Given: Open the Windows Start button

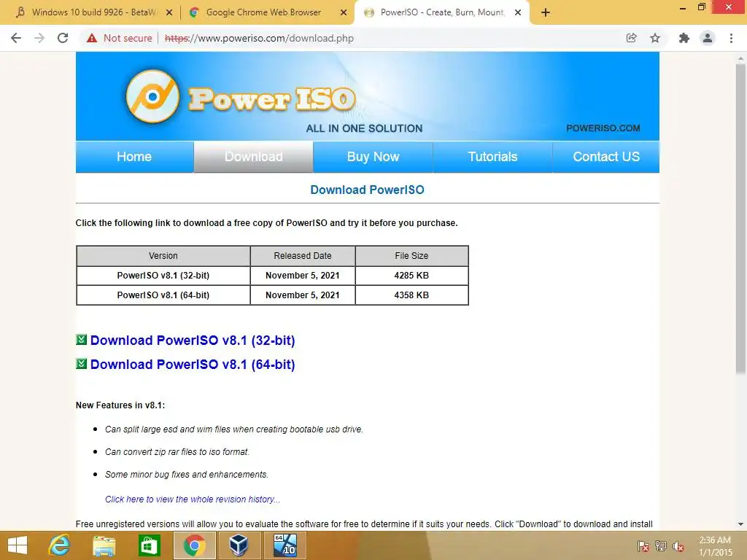Looking at the screenshot, I should pyautogui.click(x=18, y=545).
